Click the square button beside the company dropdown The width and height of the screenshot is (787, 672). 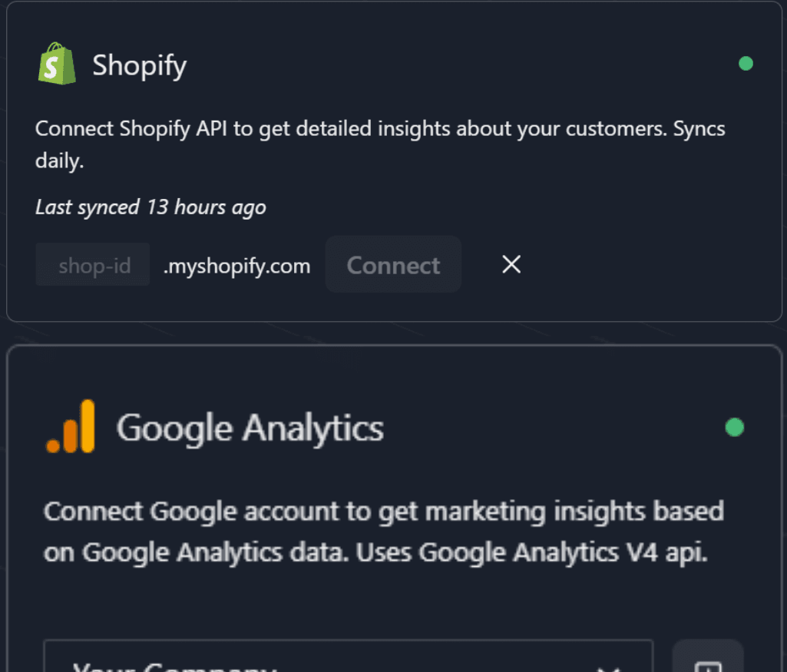pos(708,657)
